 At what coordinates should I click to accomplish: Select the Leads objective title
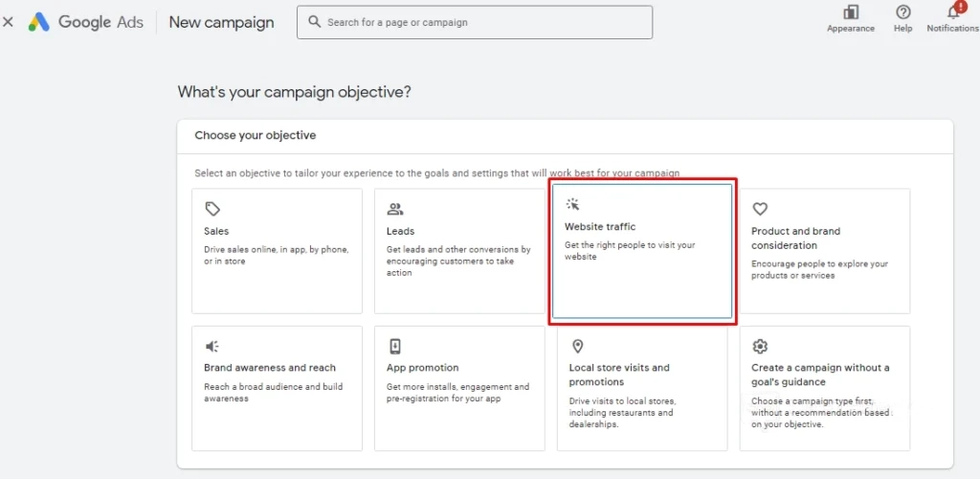tap(400, 232)
